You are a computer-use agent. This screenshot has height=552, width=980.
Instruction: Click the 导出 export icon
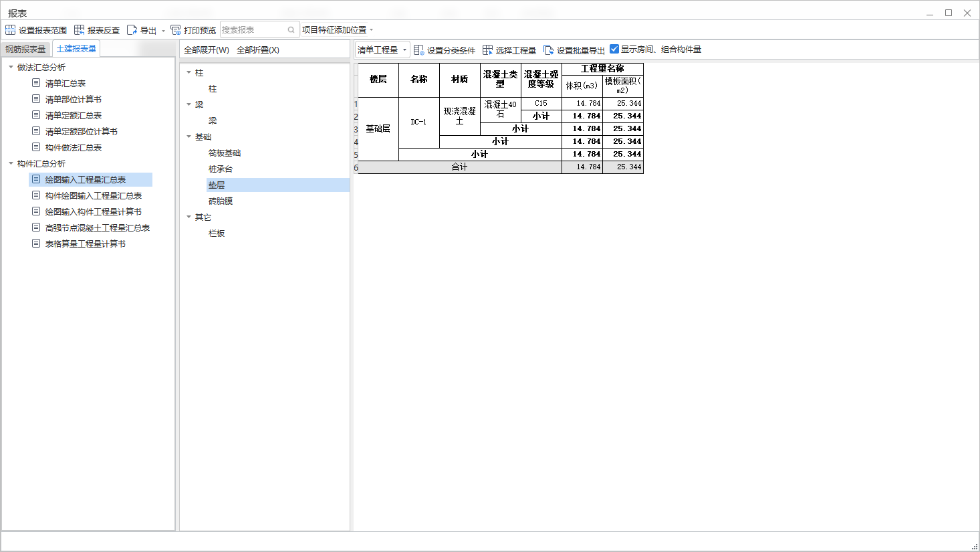click(x=132, y=30)
